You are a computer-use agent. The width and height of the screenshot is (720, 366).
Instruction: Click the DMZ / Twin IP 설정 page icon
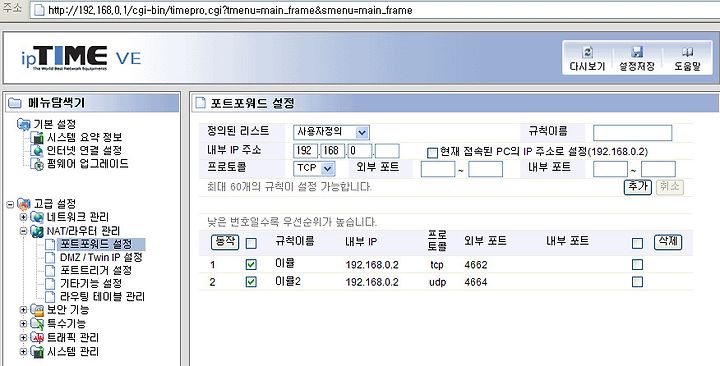coord(50,257)
